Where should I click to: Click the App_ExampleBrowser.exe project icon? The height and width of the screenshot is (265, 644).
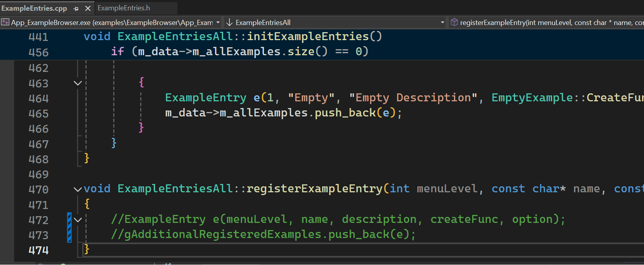pos(5,22)
